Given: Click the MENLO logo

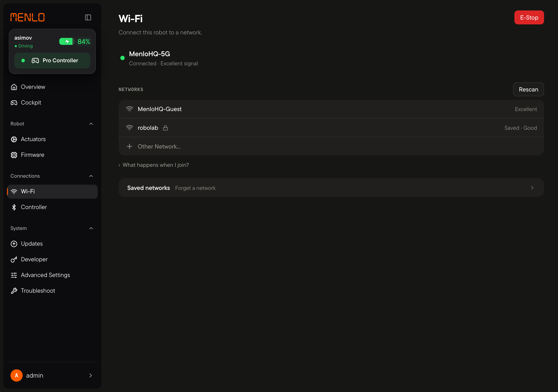Looking at the screenshot, I should (x=27, y=17).
